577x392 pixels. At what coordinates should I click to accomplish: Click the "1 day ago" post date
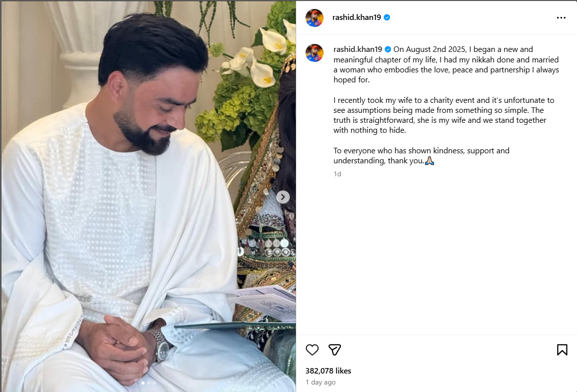pos(320,382)
